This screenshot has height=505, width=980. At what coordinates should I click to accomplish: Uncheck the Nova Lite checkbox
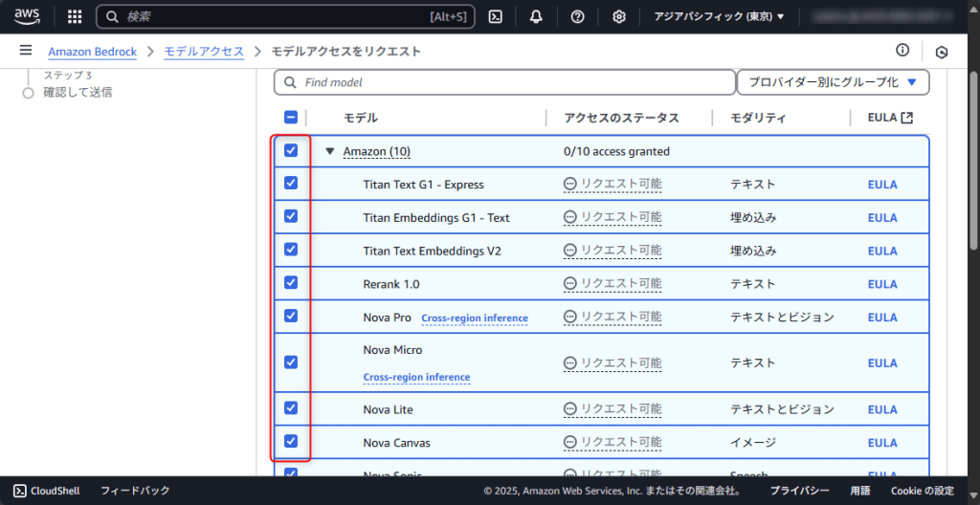point(291,408)
